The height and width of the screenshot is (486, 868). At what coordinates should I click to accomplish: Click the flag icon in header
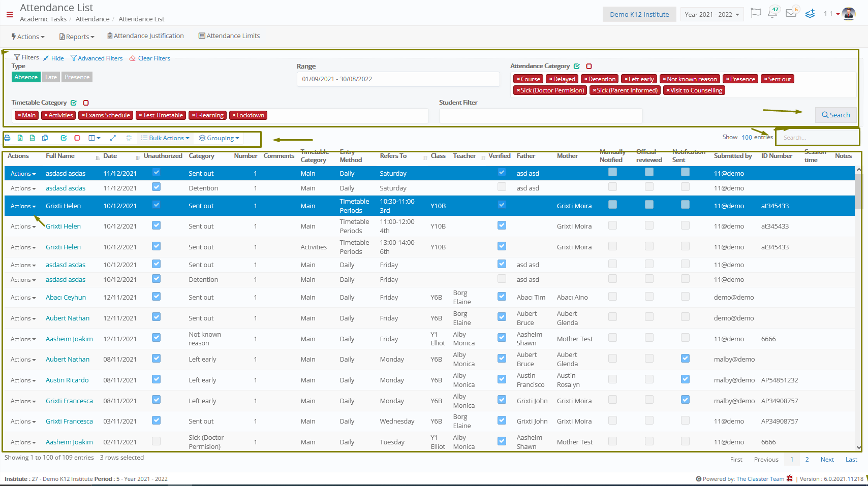click(x=756, y=13)
